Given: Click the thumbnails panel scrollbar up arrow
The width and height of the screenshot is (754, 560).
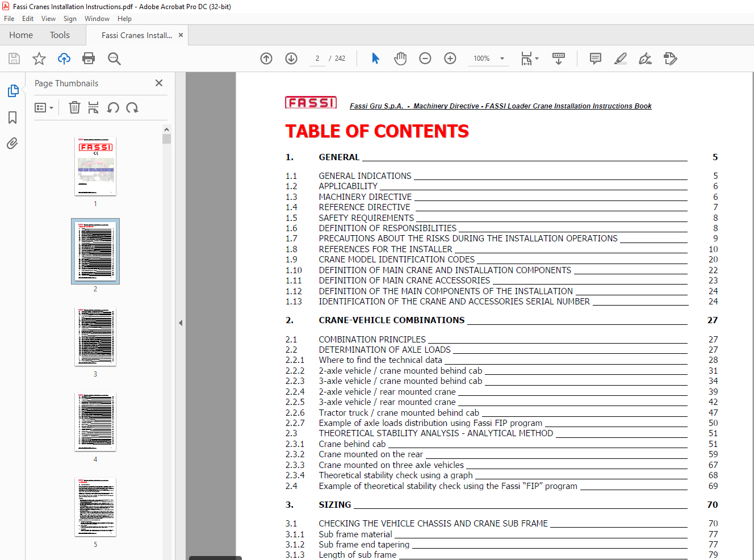Looking at the screenshot, I should pyautogui.click(x=167, y=129).
